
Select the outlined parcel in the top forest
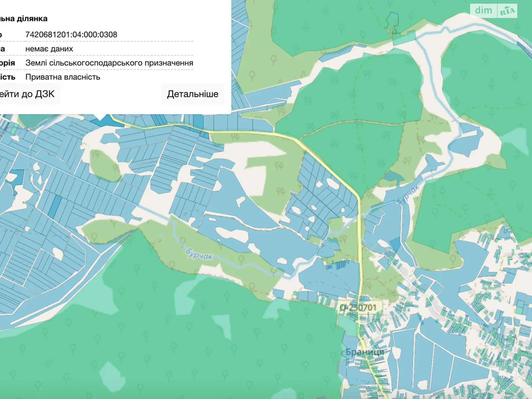coord(392,21)
